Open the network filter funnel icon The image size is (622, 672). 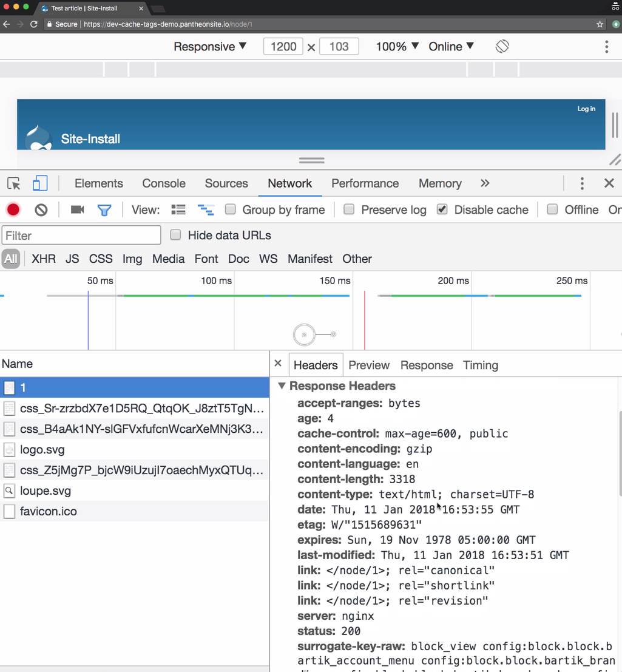104,209
